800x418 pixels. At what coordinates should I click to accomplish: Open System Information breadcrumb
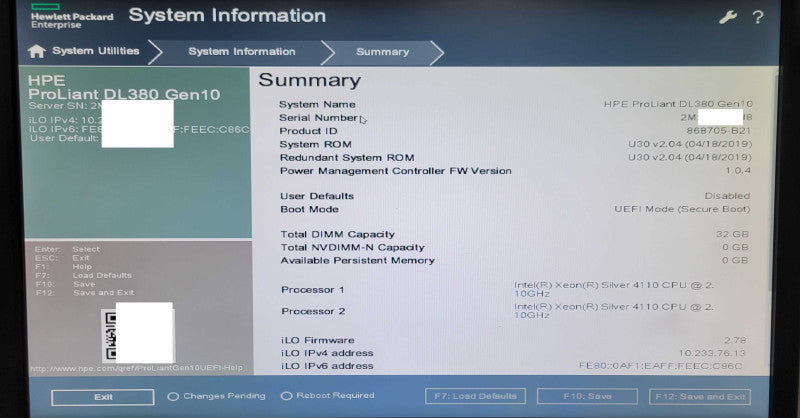(x=242, y=52)
